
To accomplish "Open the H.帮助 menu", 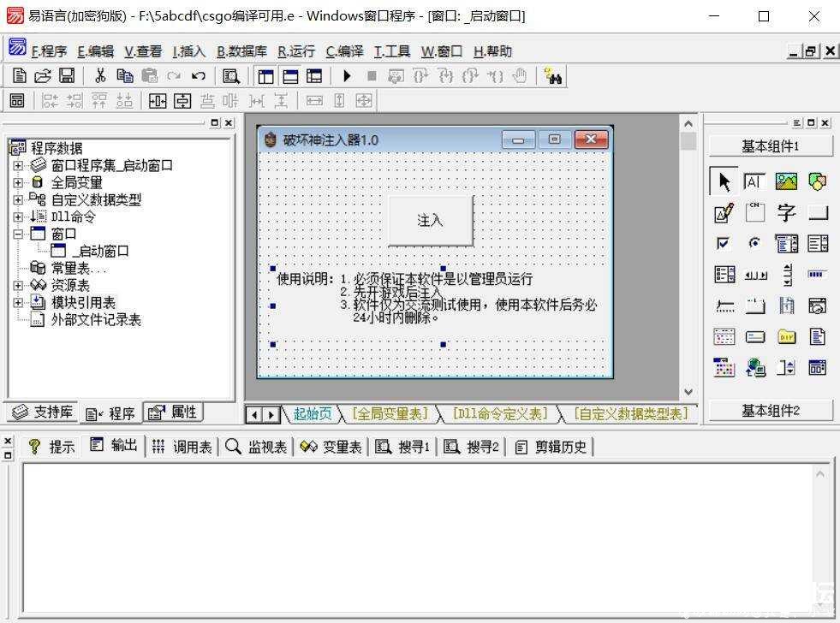I will point(493,51).
